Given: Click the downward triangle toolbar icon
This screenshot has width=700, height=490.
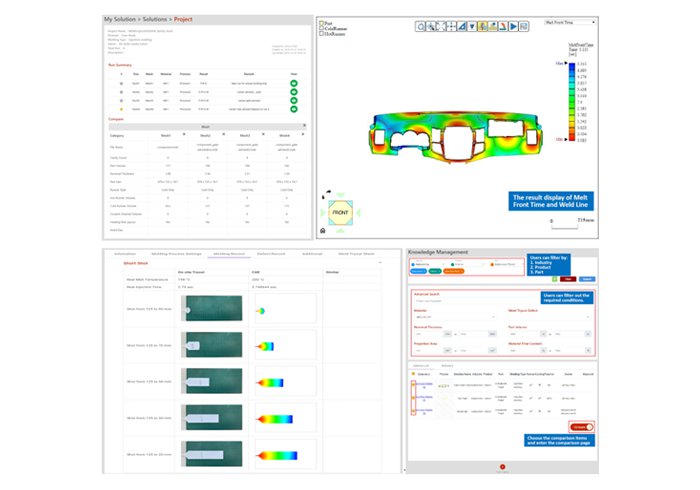Looking at the screenshot, I should click(472, 27).
